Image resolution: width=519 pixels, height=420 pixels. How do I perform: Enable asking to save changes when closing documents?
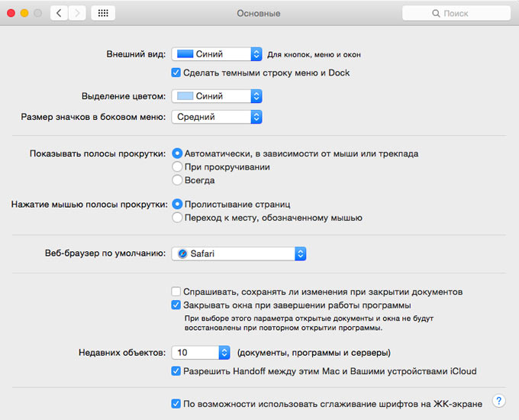pos(176,292)
